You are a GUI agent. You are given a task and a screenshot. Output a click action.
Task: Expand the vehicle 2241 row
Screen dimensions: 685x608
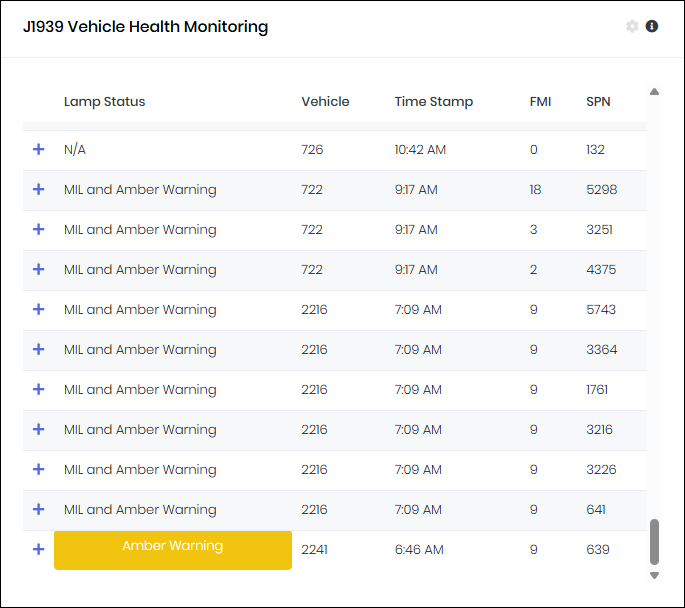click(x=39, y=549)
